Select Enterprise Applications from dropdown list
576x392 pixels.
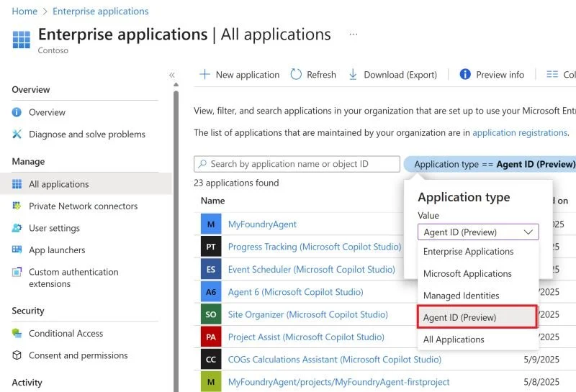coord(478,252)
